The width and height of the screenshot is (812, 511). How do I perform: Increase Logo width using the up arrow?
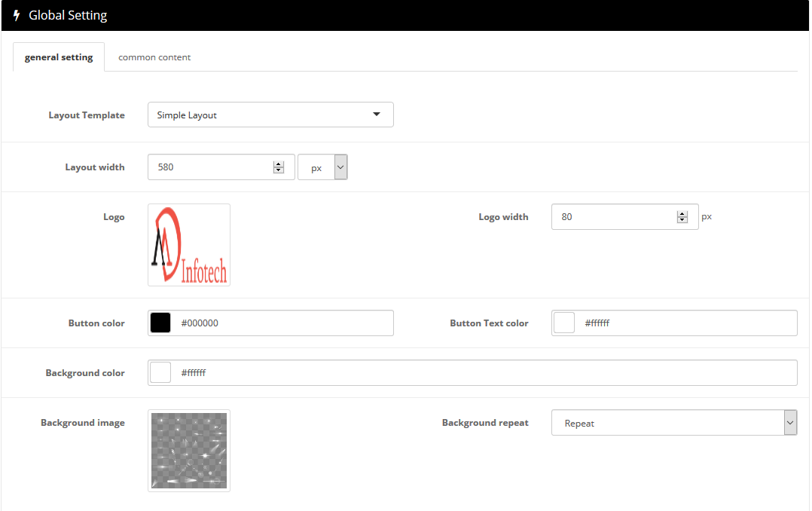pos(682,213)
